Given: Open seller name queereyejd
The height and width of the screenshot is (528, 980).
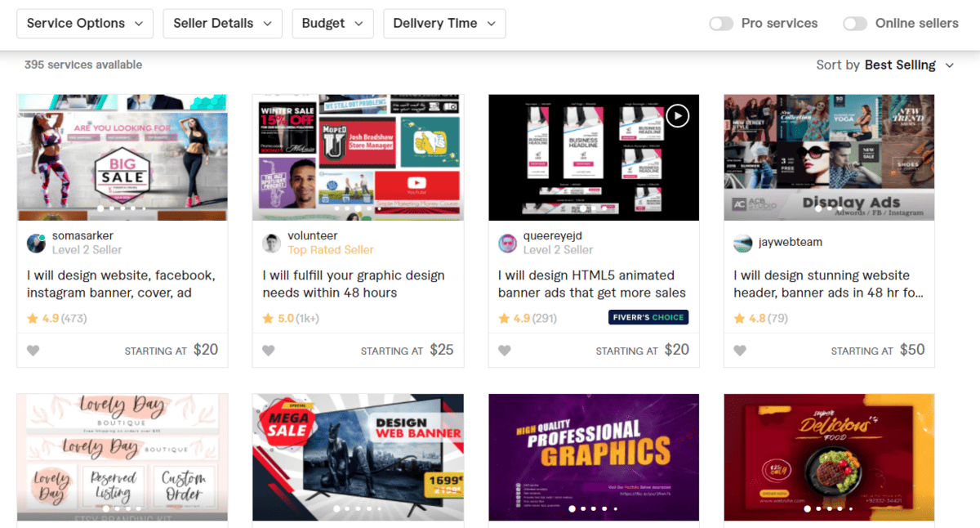Looking at the screenshot, I should [x=553, y=235].
